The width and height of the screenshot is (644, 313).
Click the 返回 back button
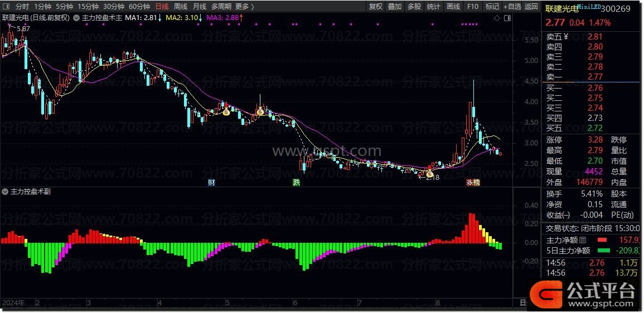pos(531,7)
